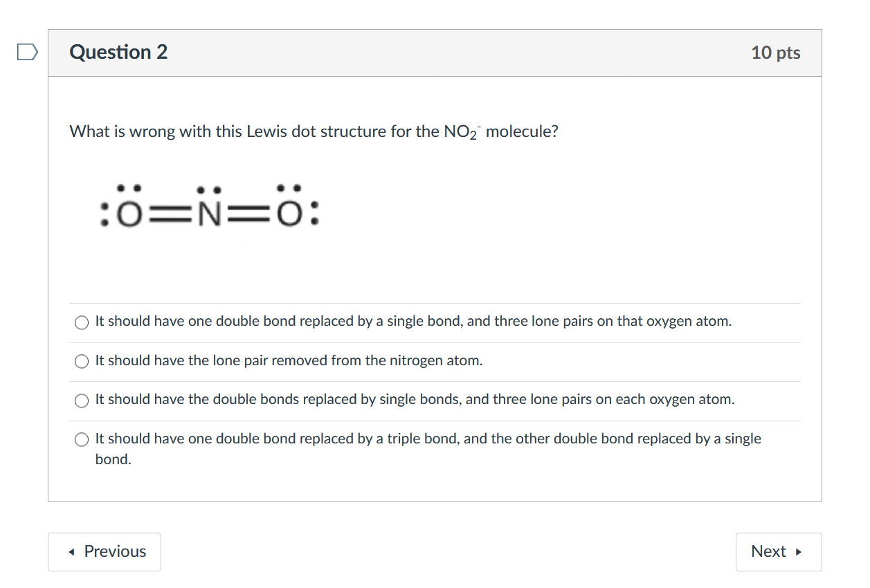This screenshot has height=588, width=870.
Task: Flag Question 2 with the bookmark icon
Action: point(26,53)
